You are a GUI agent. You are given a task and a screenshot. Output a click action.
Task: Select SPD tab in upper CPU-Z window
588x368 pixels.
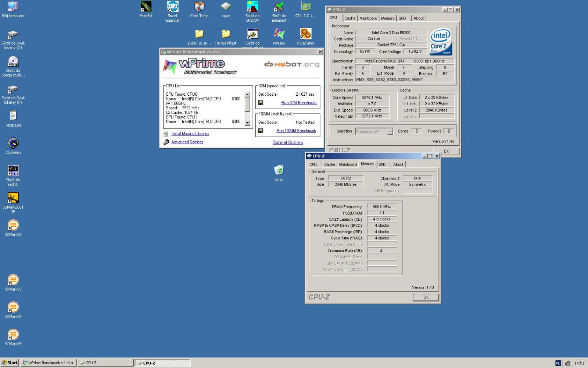402,18
